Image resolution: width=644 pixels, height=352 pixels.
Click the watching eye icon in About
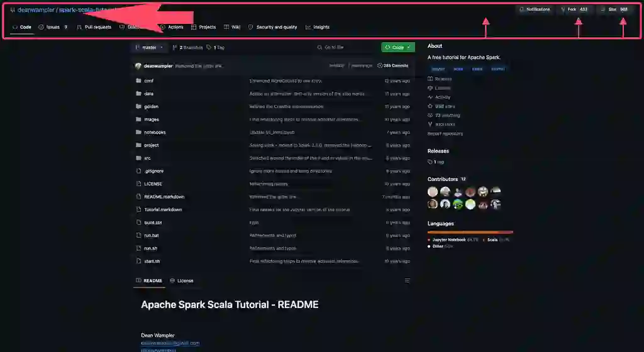click(x=430, y=115)
